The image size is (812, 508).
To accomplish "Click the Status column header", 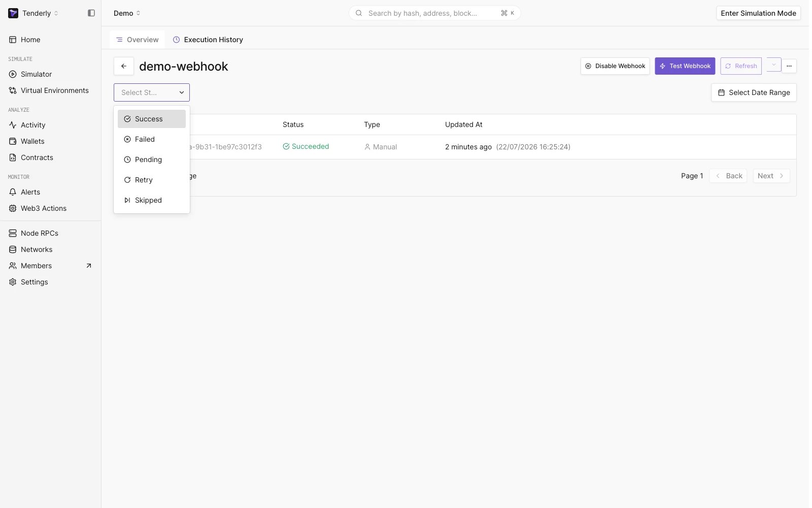I will [293, 124].
